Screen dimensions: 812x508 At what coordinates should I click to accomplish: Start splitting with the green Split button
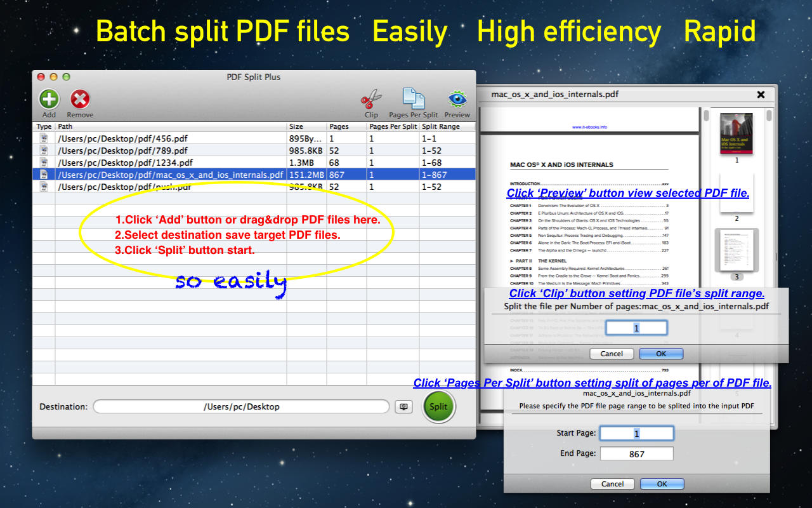tap(438, 406)
